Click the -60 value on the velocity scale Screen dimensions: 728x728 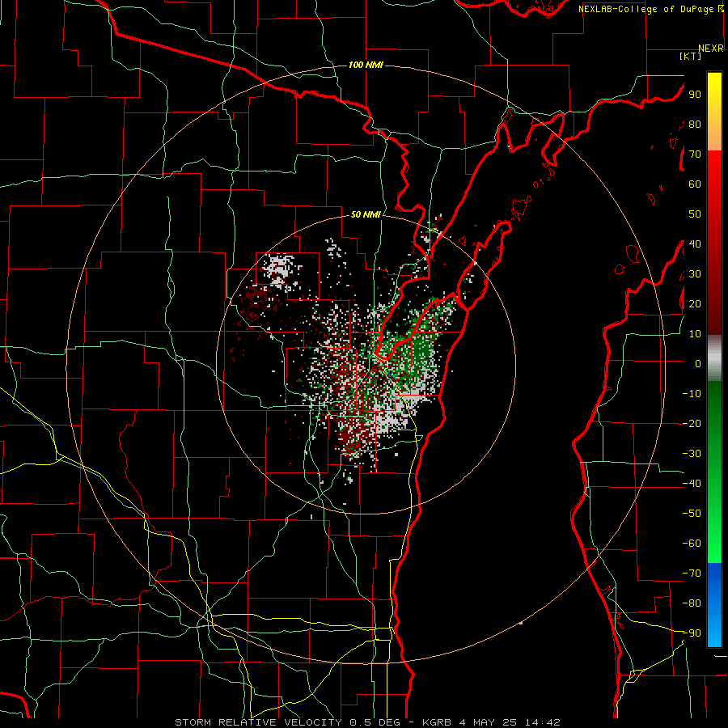tap(692, 544)
